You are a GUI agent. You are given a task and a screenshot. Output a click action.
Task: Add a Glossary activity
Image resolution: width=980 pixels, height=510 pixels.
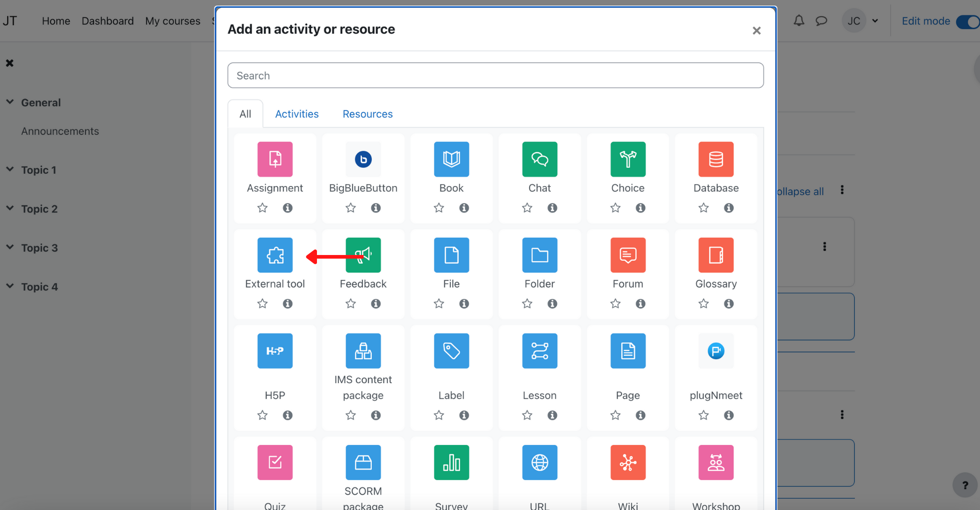(x=715, y=255)
